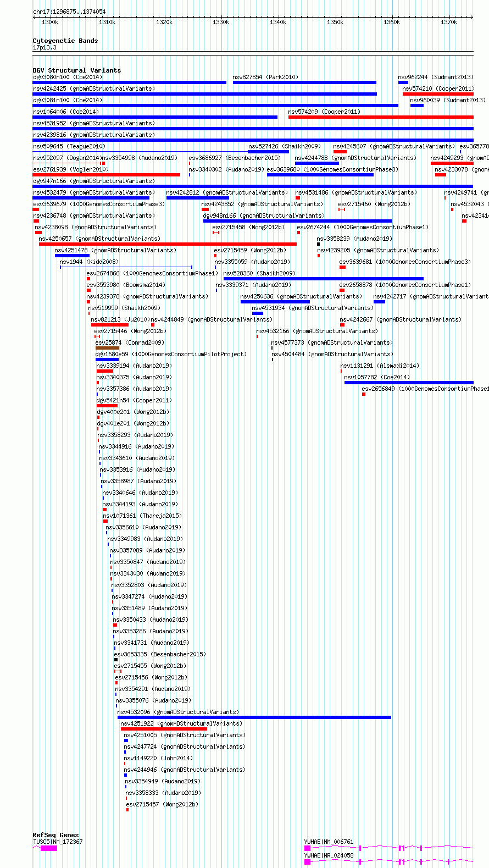Open dgv1680e59 1000GenomesConsortiumPilotProject label

(x=171, y=354)
